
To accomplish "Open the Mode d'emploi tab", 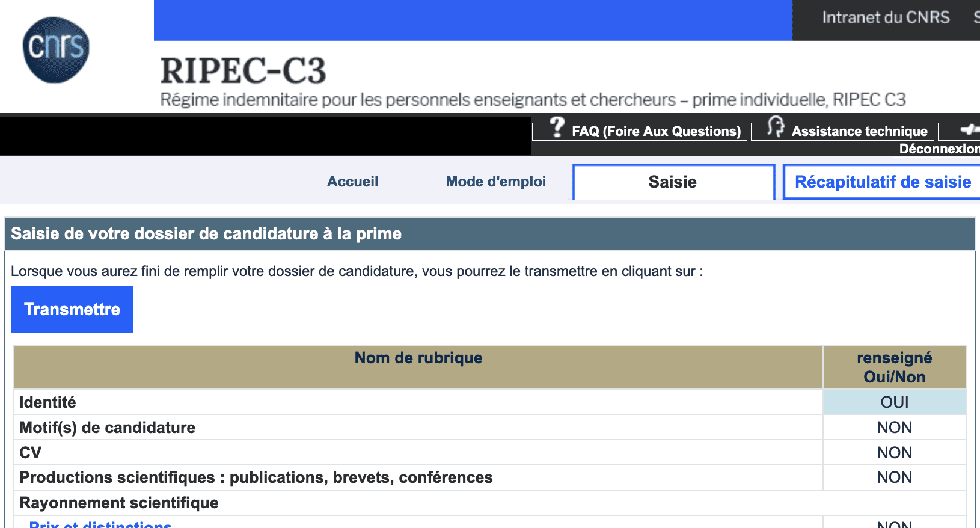I will (495, 181).
